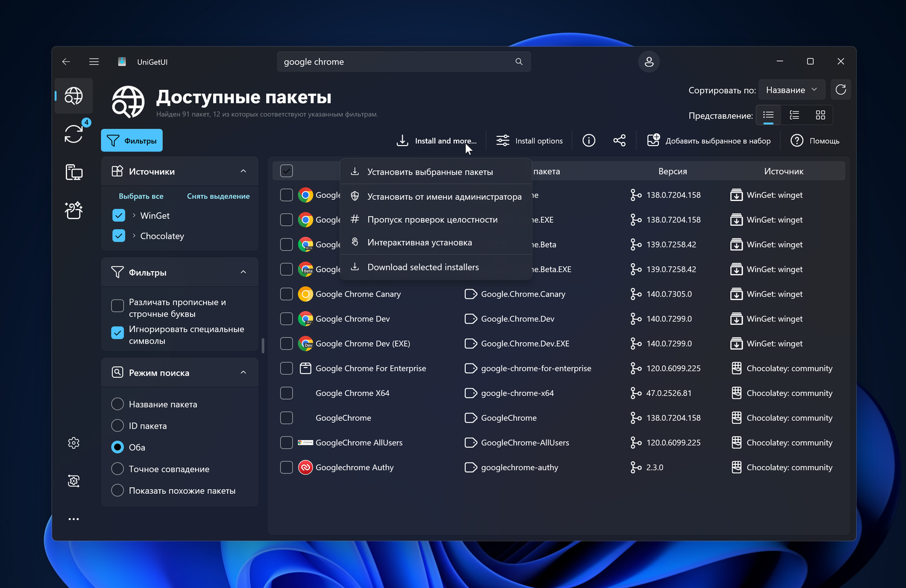Select the 'ID пакета' radio button

click(x=118, y=426)
